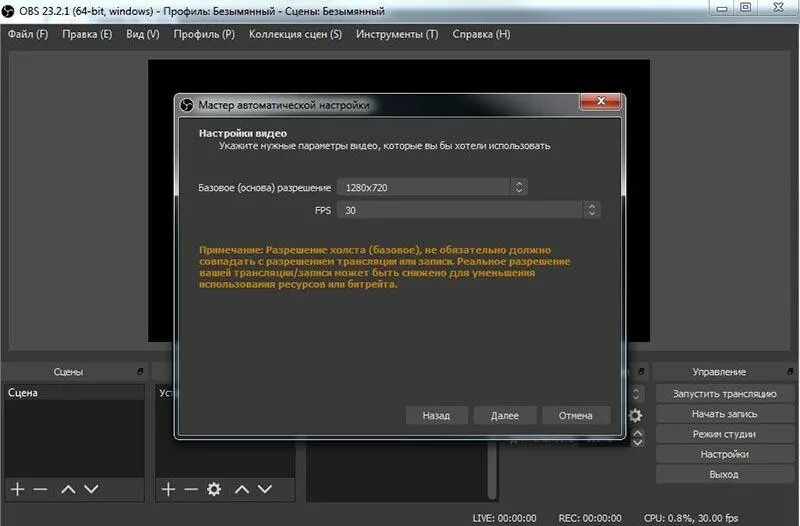
Task: Open the Вид (V) menu
Action: [x=143, y=34]
